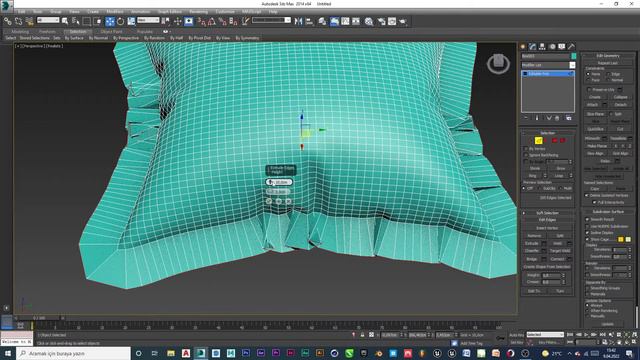The width and height of the screenshot is (640, 360).
Task: Open the selection filter dropdown in toolbar
Action: [48, 20]
